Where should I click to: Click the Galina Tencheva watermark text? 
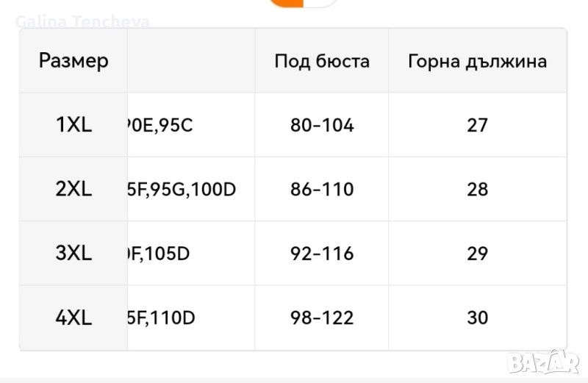tap(82, 22)
